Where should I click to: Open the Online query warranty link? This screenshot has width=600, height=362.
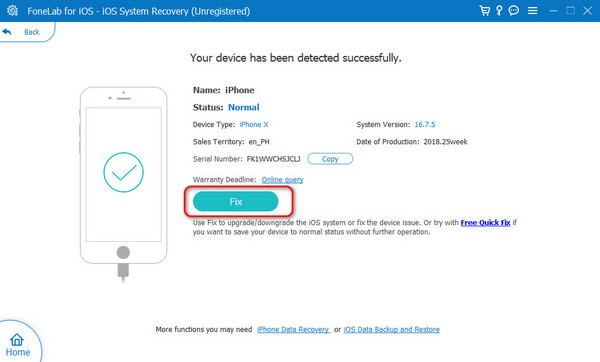click(x=282, y=179)
